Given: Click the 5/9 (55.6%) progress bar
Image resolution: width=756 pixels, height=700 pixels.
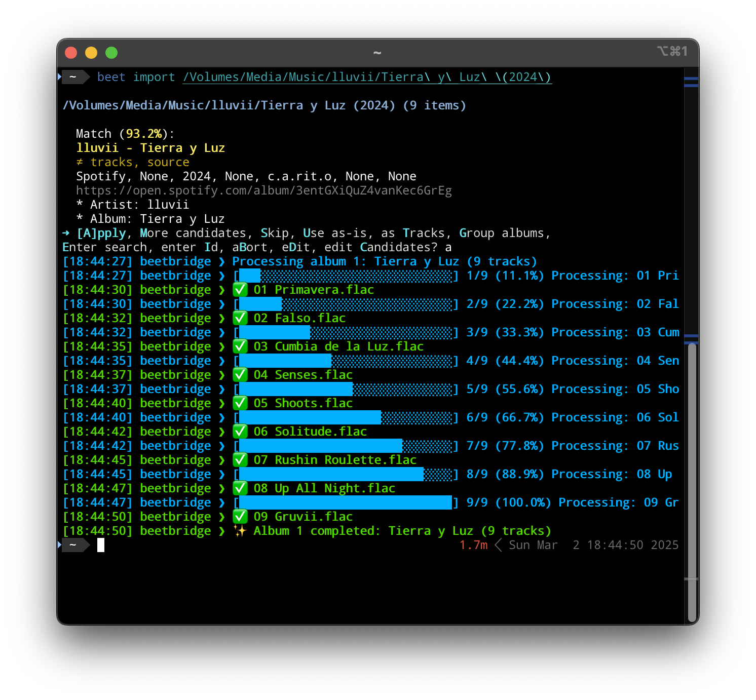Looking at the screenshot, I should [346, 389].
